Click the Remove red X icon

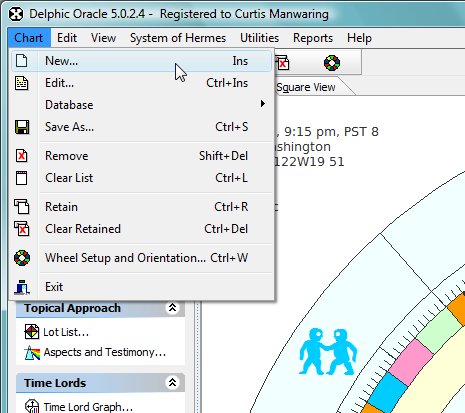click(x=22, y=156)
